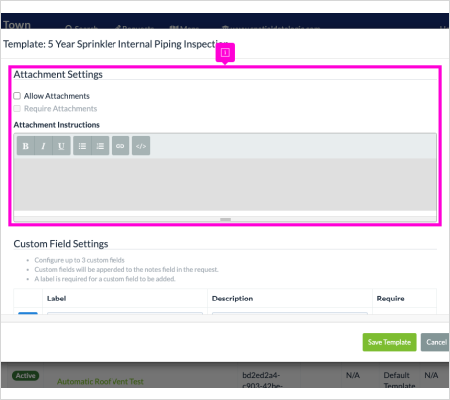
Task: Grab the editor resize handle bar
Action: coord(225,219)
